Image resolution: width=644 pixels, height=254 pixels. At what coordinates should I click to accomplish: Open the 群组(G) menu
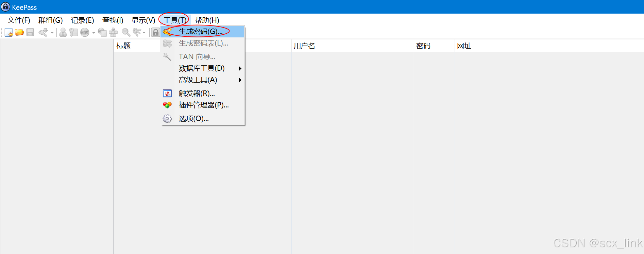click(x=50, y=20)
